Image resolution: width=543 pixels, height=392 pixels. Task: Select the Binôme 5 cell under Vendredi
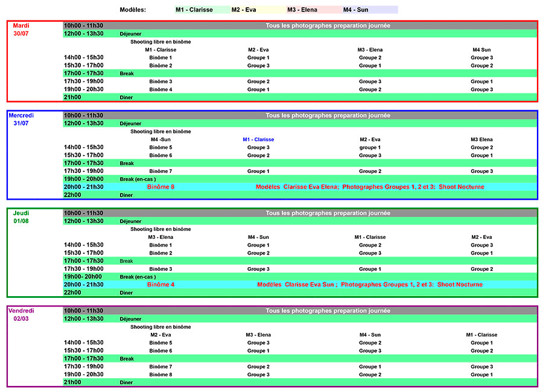(x=160, y=343)
